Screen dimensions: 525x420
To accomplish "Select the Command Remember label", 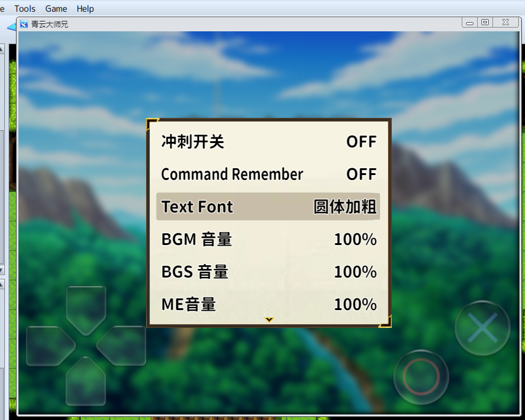I will coord(232,174).
